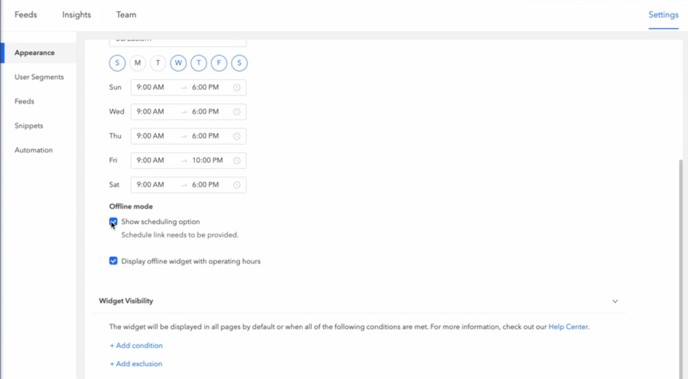
Task: Uncheck Display offline widget with operating hours
Action: tap(113, 261)
